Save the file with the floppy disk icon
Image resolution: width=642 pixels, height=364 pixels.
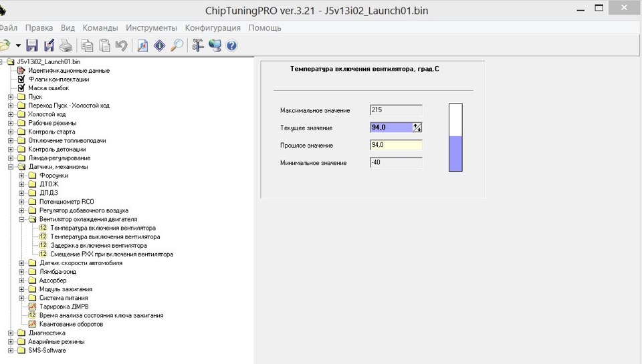click(32, 45)
